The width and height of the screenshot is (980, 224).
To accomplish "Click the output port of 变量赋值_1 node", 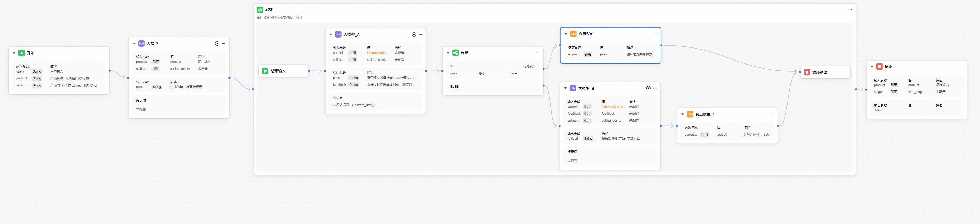I will (778, 126).
